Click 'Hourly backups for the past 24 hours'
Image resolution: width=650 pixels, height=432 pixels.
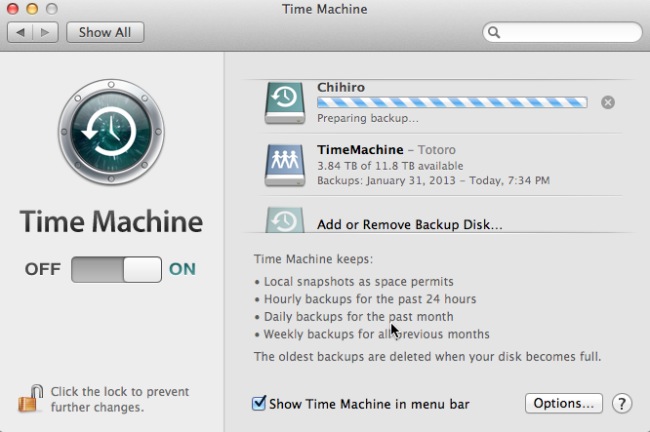(370, 299)
